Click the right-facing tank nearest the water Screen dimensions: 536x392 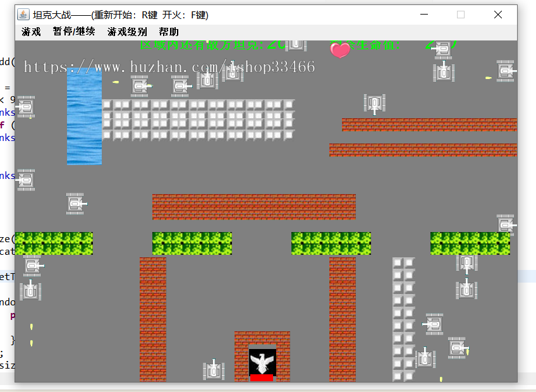140,86
